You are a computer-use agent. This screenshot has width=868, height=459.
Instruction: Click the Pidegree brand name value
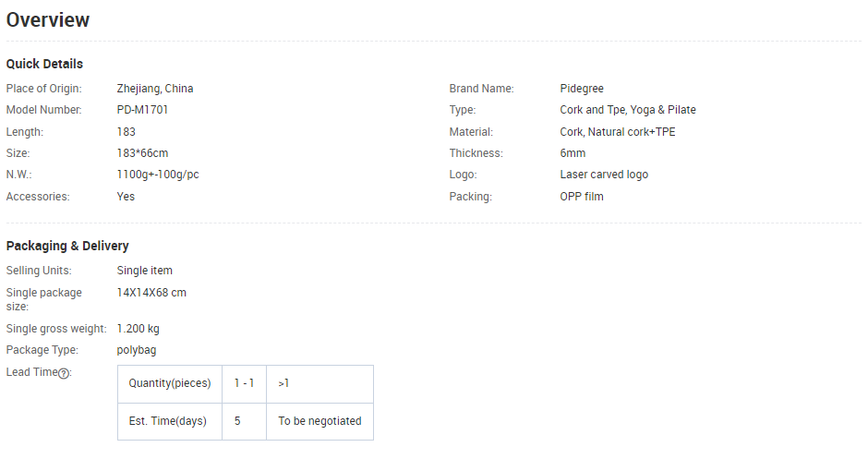pos(582,89)
